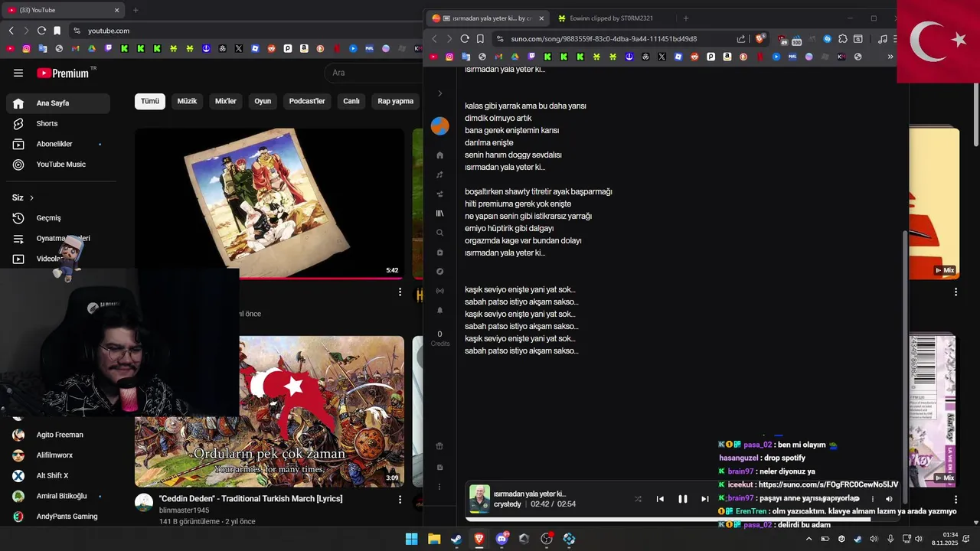Bookmark page in the YouTube browser window
Image resolution: width=980 pixels, height=551 pixels.
[57, 31]
